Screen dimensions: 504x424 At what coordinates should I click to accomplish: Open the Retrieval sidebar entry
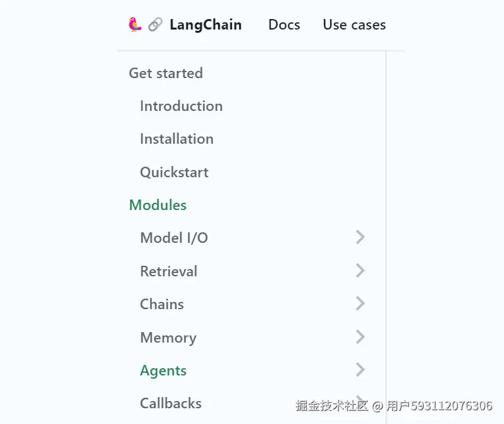click(x=168, y=271)
